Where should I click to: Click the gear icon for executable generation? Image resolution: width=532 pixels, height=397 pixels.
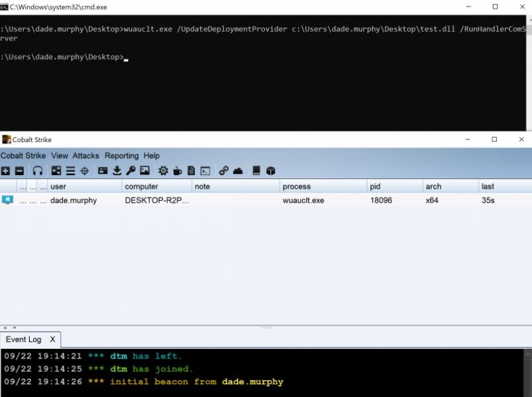(x=163, y=170)
